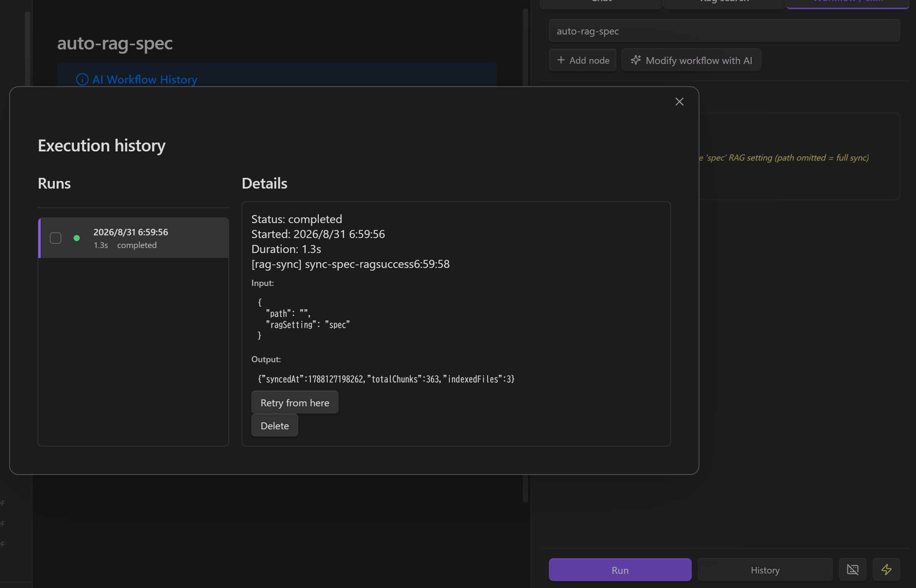Image resolution: width=916 pixels, height=588 pixels.
Task: Open Modify workflow with AI
Action: point(691,60)
